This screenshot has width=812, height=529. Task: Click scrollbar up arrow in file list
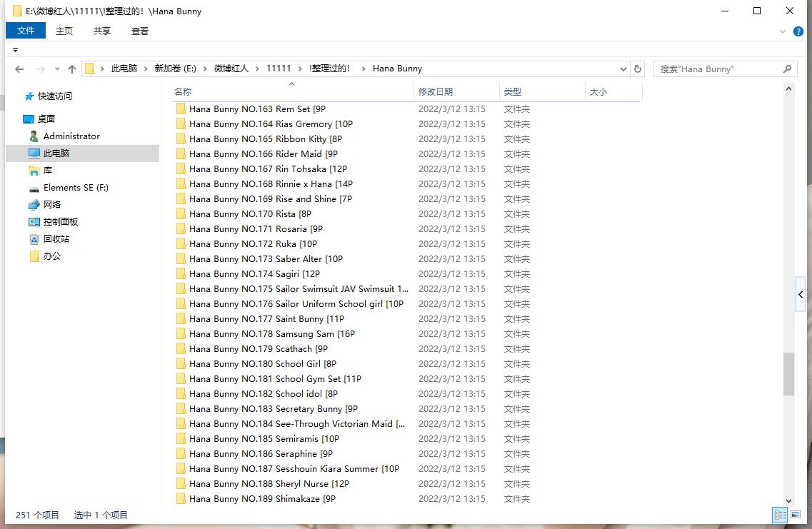tap(788, 89)
